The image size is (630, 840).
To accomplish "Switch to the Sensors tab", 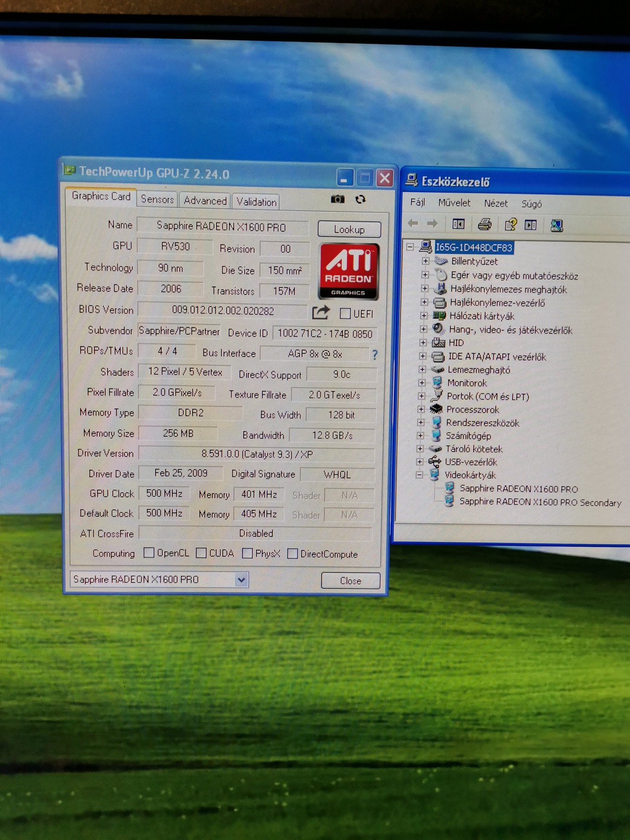I will (x=157, y=199).
